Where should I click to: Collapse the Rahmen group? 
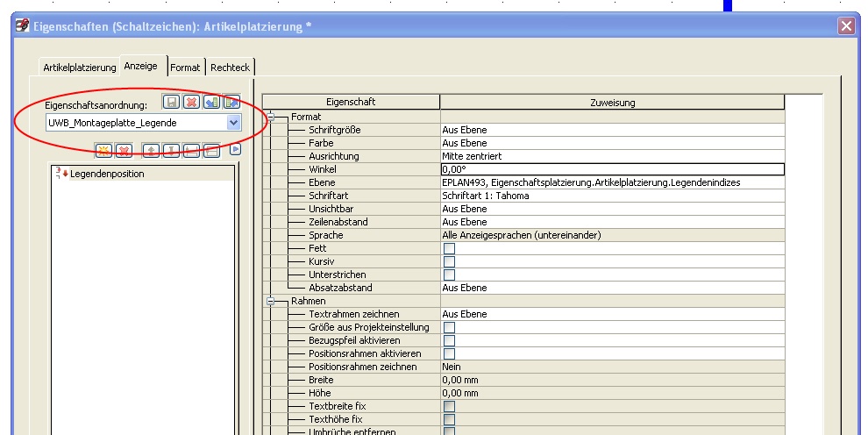coord(271,301)
